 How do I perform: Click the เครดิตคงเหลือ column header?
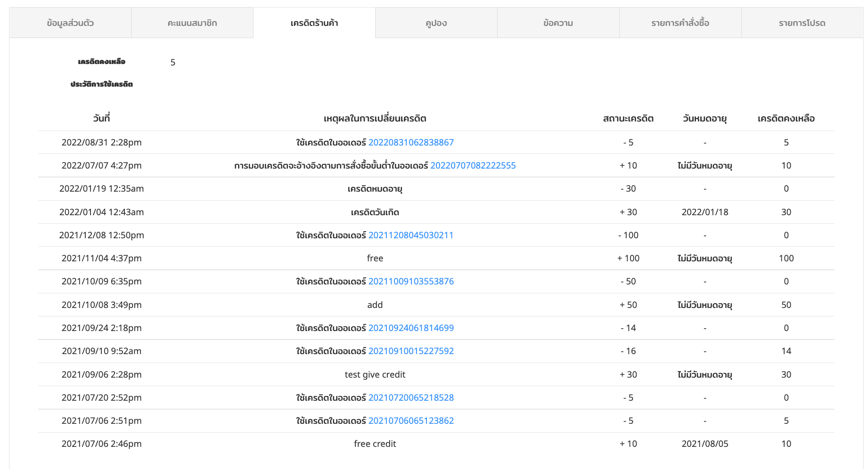[786, 118]
